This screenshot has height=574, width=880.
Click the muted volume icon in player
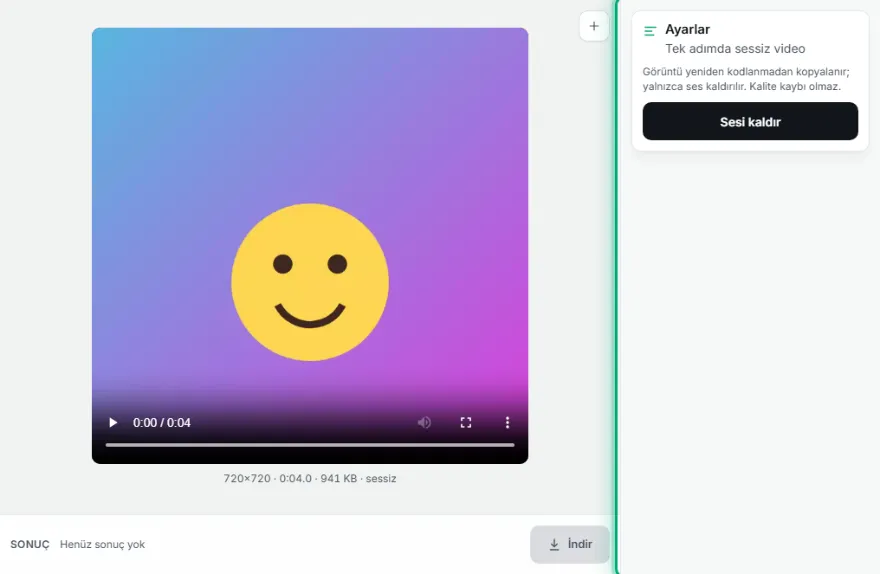[424, 423]
